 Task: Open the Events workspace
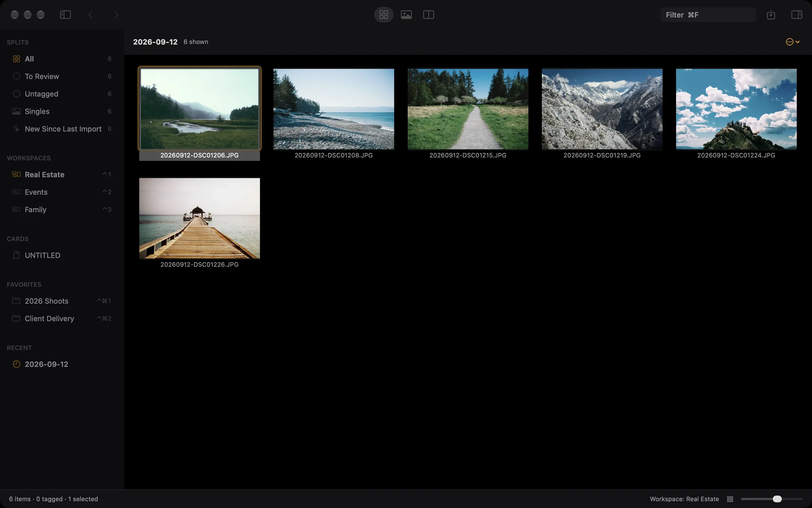[62, 192]
